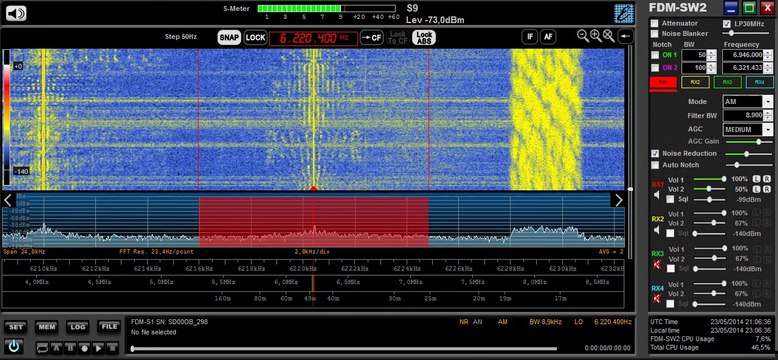
Task: Click the file playback position slider
Action: pos(343,349)
